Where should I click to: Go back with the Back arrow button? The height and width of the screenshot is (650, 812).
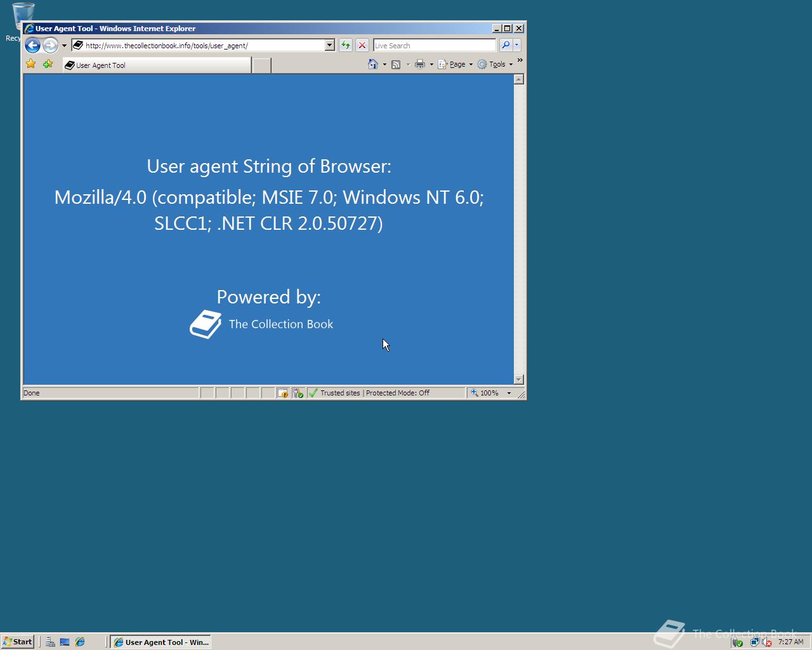click(x=32, y=45)
